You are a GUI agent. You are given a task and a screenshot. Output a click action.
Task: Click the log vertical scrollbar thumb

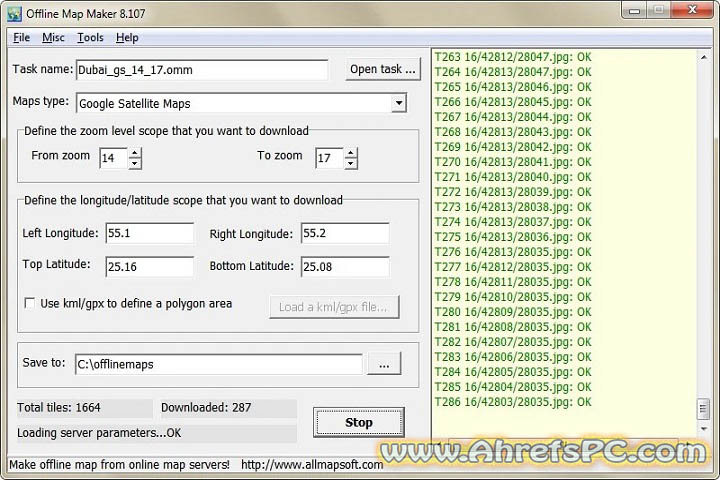[x=703, y=409]
